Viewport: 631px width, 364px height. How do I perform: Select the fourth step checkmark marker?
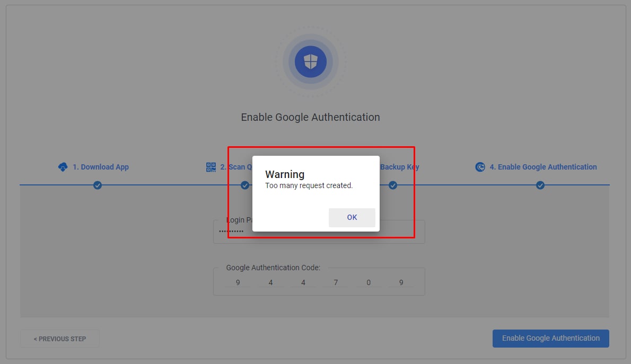click(x=540, y=185)
